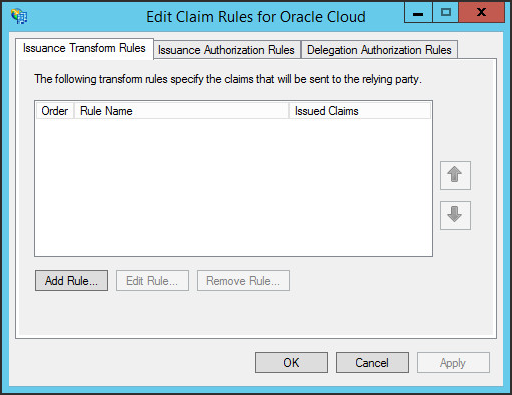The width and height of the screenshot is (512, 395).
Task: Click the move rule up arrow
Action: click(455, 175)
